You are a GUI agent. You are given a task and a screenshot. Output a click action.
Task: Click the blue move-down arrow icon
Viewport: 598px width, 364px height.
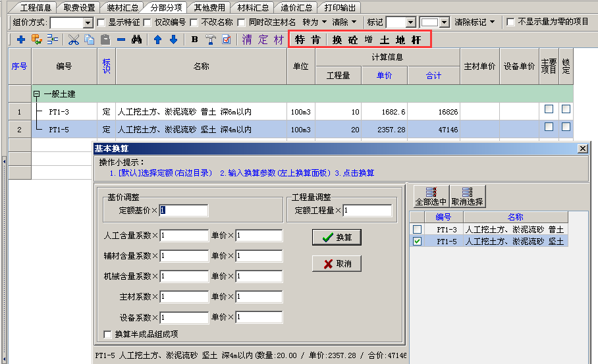(173, 39)
